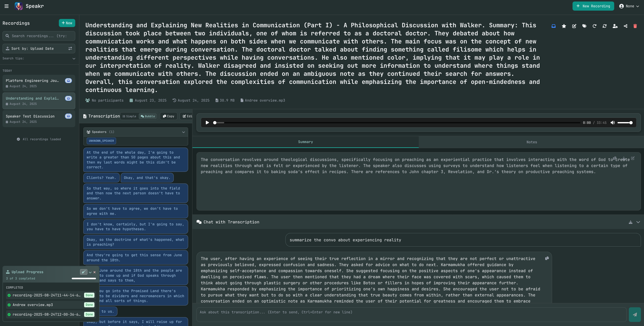
Task: Click the share recording icon
Action: (625, 26)
